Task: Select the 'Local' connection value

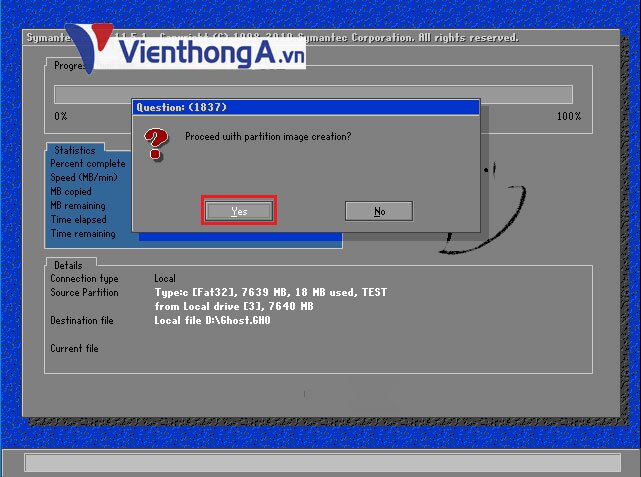Action: pos(165,278)
